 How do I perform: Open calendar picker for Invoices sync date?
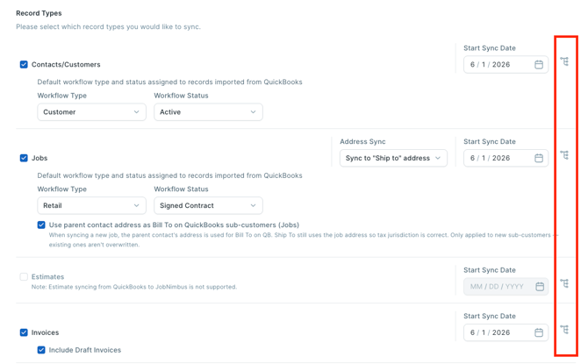coord(539,332)
